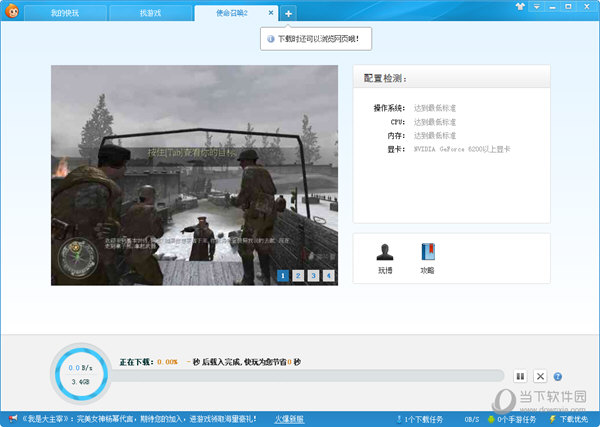Click the download progress bar
The width and height of the screenshot is (600, 427).
tap(306, 376)
